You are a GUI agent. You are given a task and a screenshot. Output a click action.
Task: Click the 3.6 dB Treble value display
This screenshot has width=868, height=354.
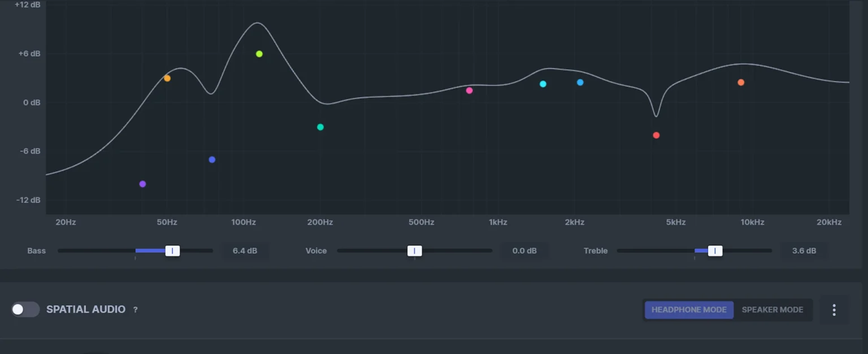(805, 251)
